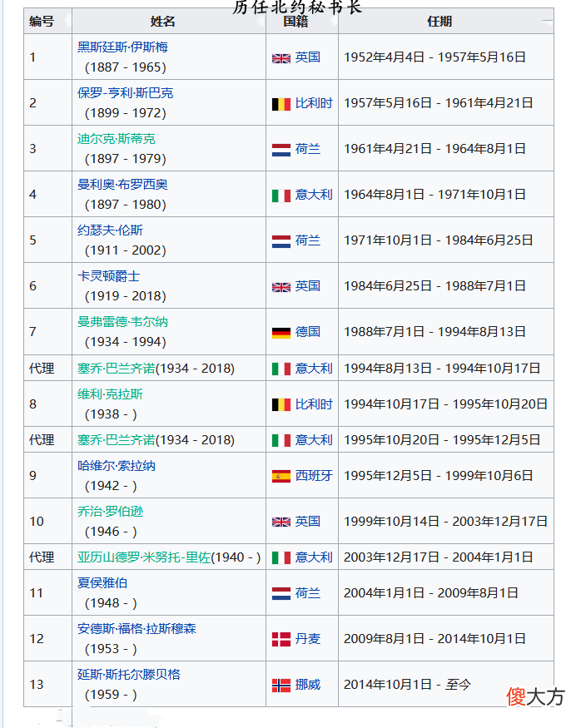Screen dimensions: 581x728
Task: Select term '1971年10月1日 - 1984年6月25日'
Action: pyautogui.click(x=439, y=240)
